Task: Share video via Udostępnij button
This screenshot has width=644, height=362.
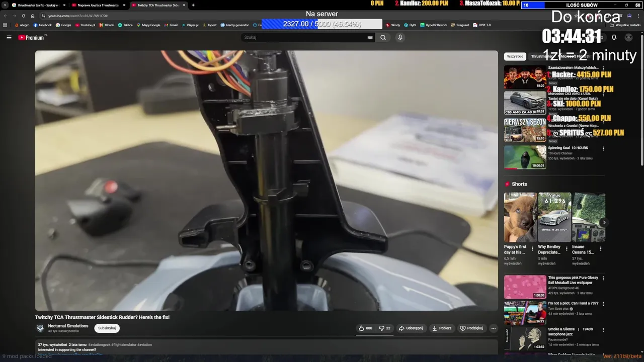Action: tap(411, 328)
